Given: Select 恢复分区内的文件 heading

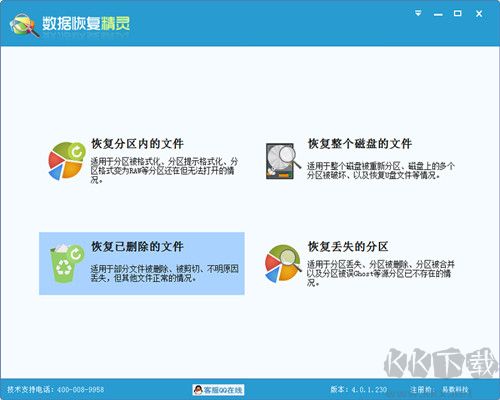Looking at the screenshot, I should pos(137,144).
